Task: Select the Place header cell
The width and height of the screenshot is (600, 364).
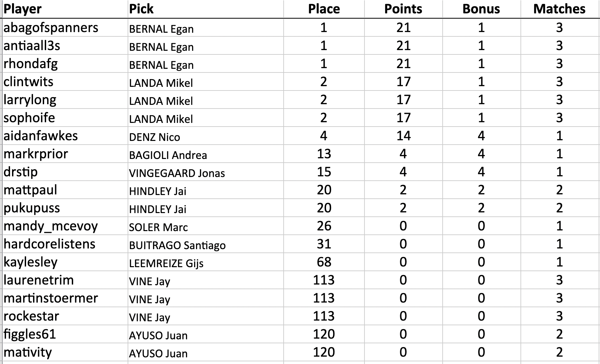Action: coord(324,9)
